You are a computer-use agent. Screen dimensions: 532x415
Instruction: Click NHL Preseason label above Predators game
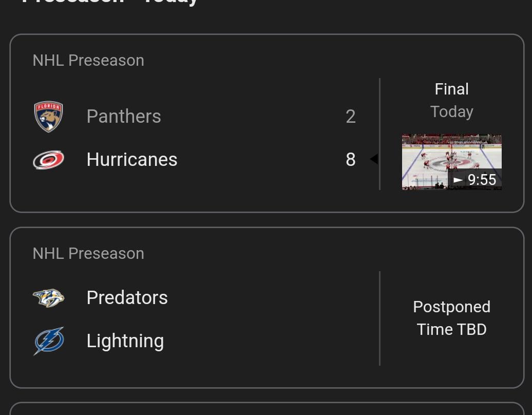tap(88, 254)
